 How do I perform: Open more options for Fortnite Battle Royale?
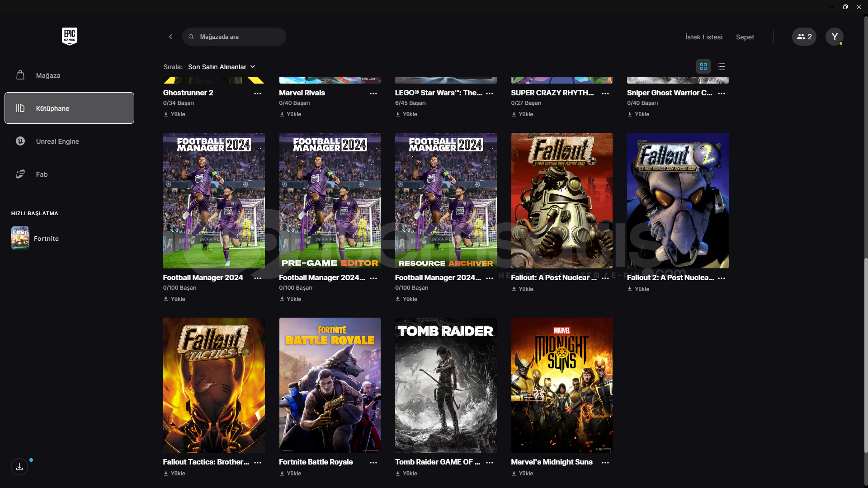373,462
